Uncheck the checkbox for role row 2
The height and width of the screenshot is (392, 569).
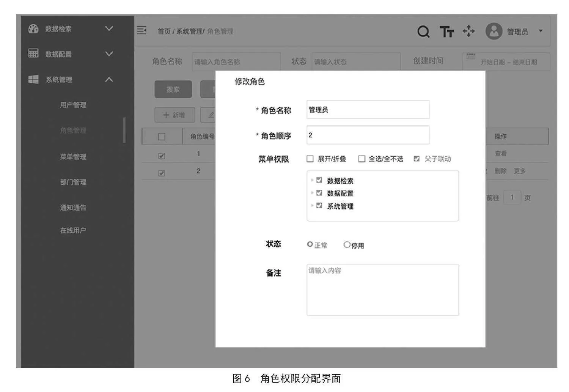click(162, 173)
